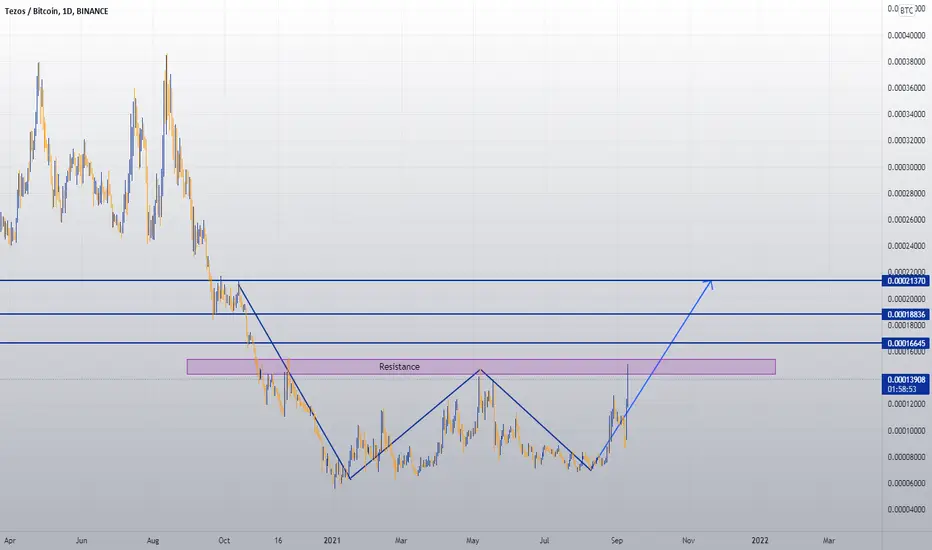Click the Sep label on time axis

617,540
